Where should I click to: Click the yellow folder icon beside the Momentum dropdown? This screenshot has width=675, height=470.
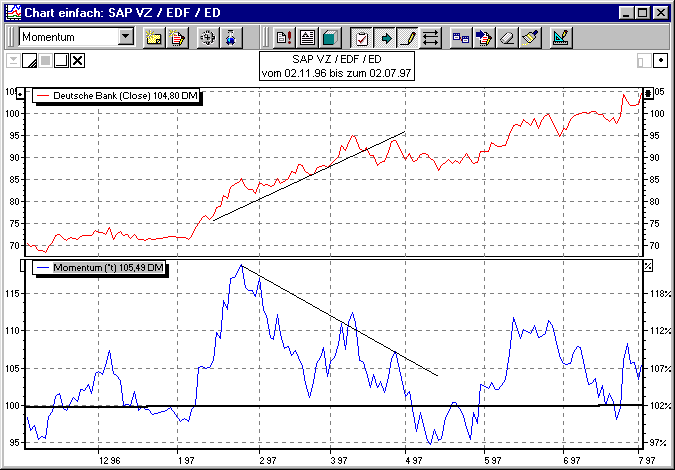tap(154, 38)
